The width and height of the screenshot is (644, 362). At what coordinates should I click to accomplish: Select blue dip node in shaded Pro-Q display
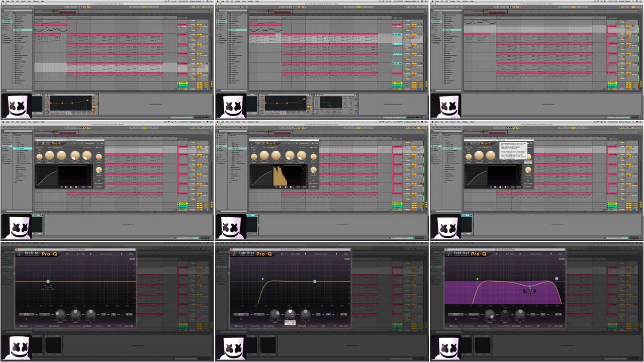529,287
